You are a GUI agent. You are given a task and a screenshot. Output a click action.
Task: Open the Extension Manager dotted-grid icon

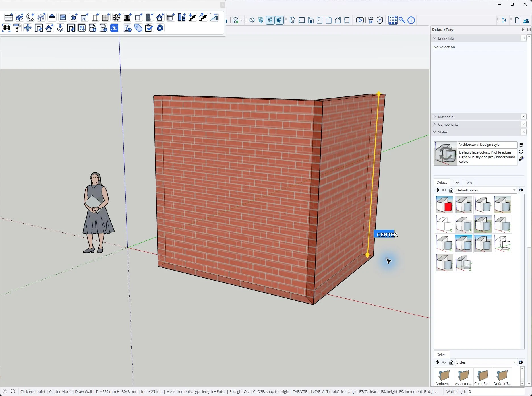point(393,20)
